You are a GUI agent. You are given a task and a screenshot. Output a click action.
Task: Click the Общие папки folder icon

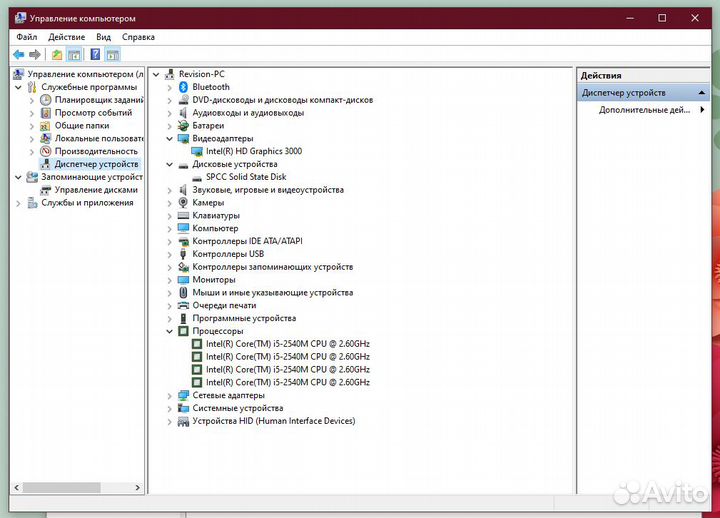click(x=45, y=125)
